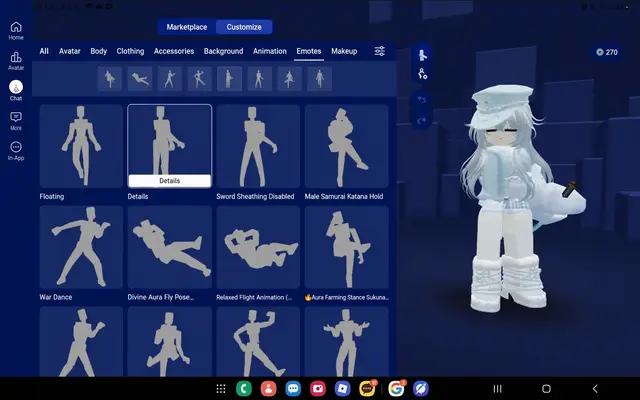Choose the Sword Sheathing Disabled emote
Image resolution: width=640 pixels, height=400 pixels.
pyautogui.click(x=258, y=146)
